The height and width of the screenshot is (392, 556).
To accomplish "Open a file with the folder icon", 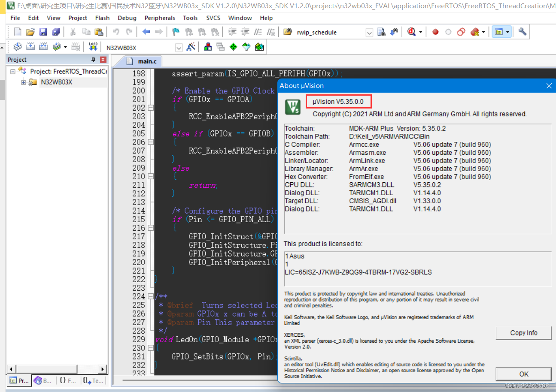I will (30, 32).
